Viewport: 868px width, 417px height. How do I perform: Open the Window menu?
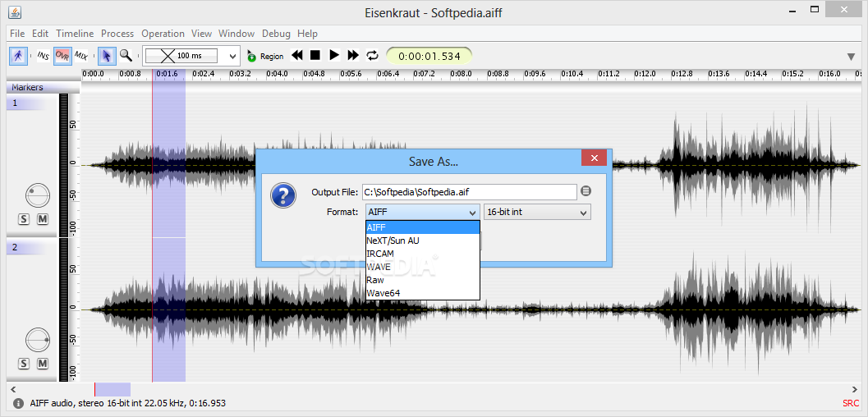237,34
